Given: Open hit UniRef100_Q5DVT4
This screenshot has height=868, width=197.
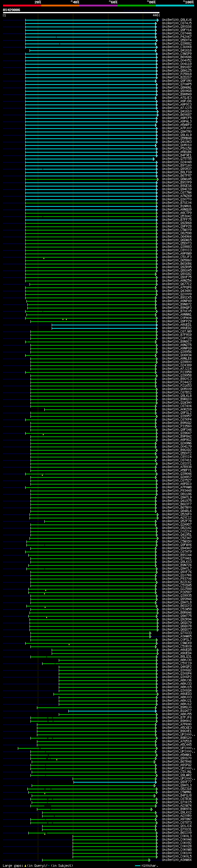Looking at the screenshot, I should point(177,40).
